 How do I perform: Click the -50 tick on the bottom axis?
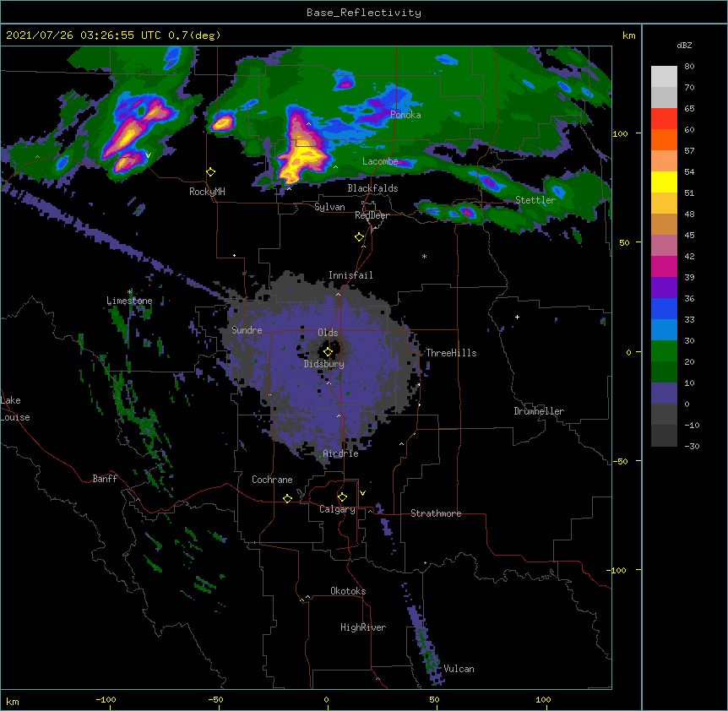coord(215,699)
